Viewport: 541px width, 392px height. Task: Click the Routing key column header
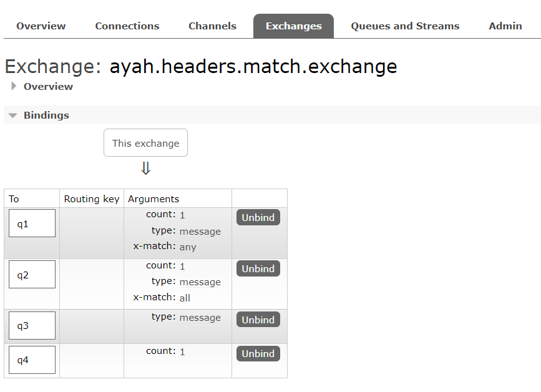(x=91, y=198)
